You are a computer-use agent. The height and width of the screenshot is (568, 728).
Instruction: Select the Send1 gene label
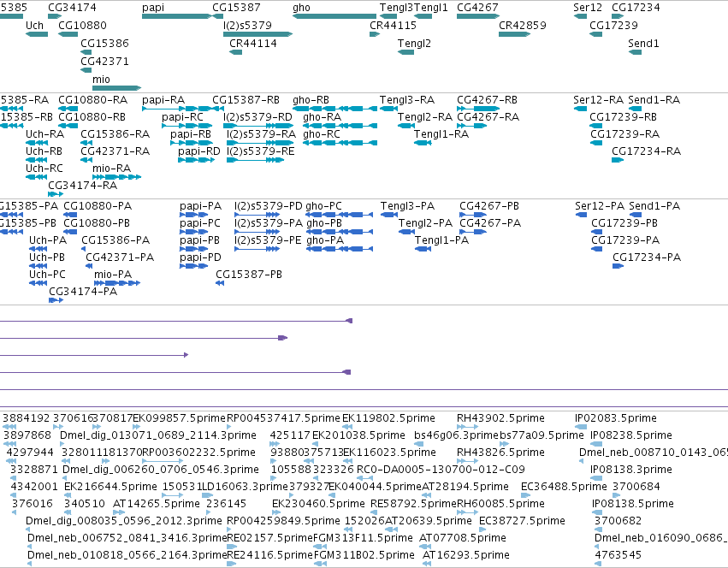coord(643,43)
